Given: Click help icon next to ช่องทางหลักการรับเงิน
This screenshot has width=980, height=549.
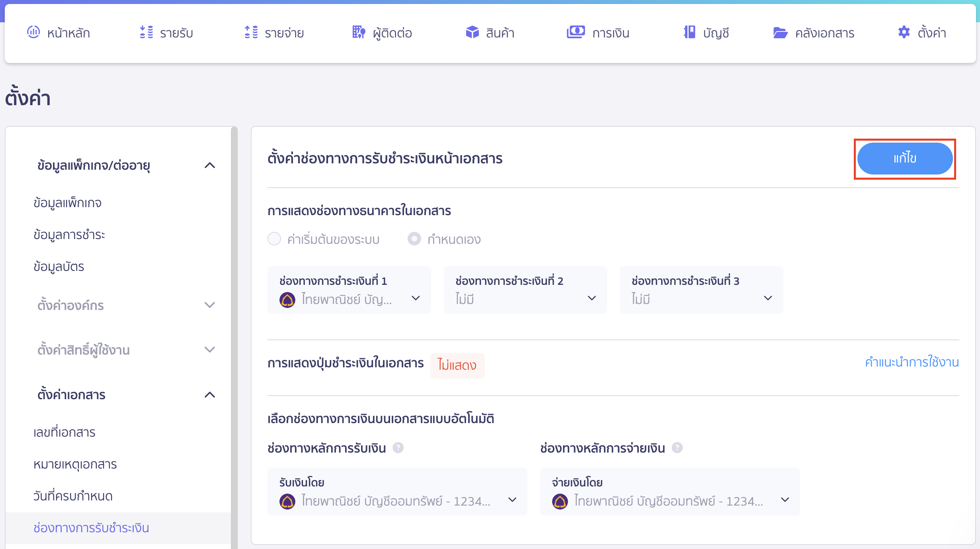Looking at the screenshot, I should click(x=398, y=448).
